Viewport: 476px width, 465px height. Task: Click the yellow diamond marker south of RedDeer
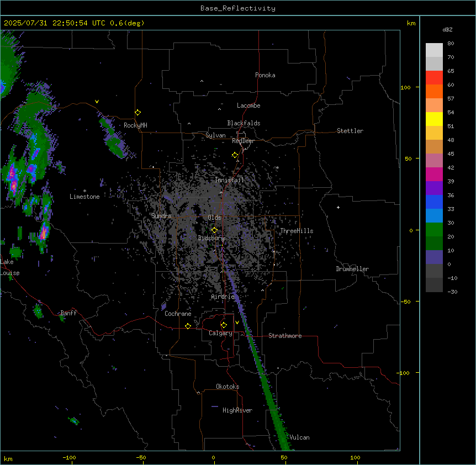235,155
